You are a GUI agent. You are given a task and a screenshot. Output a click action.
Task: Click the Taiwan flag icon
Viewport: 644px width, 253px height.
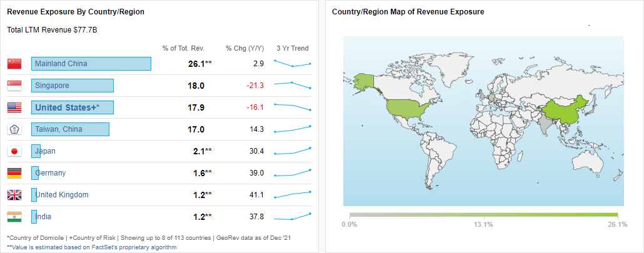14,129
